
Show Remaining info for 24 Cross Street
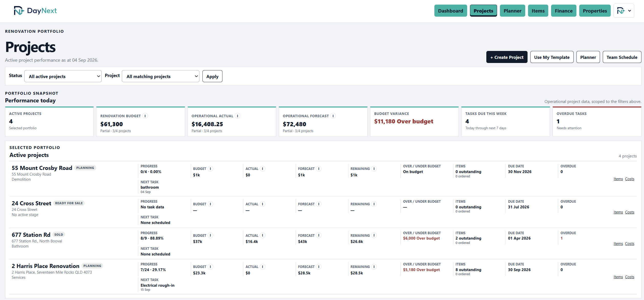[374, 204]
